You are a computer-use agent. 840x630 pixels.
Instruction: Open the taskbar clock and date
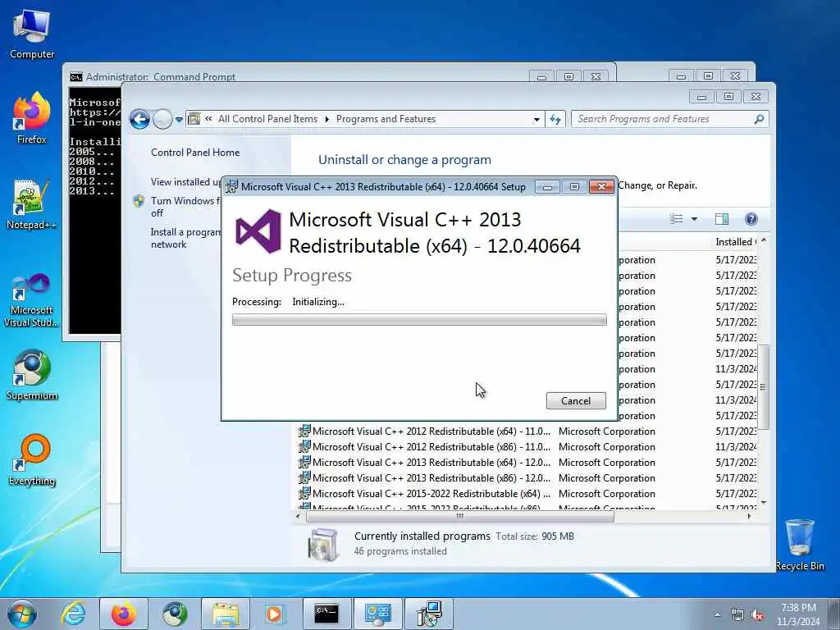click(798, 614)
